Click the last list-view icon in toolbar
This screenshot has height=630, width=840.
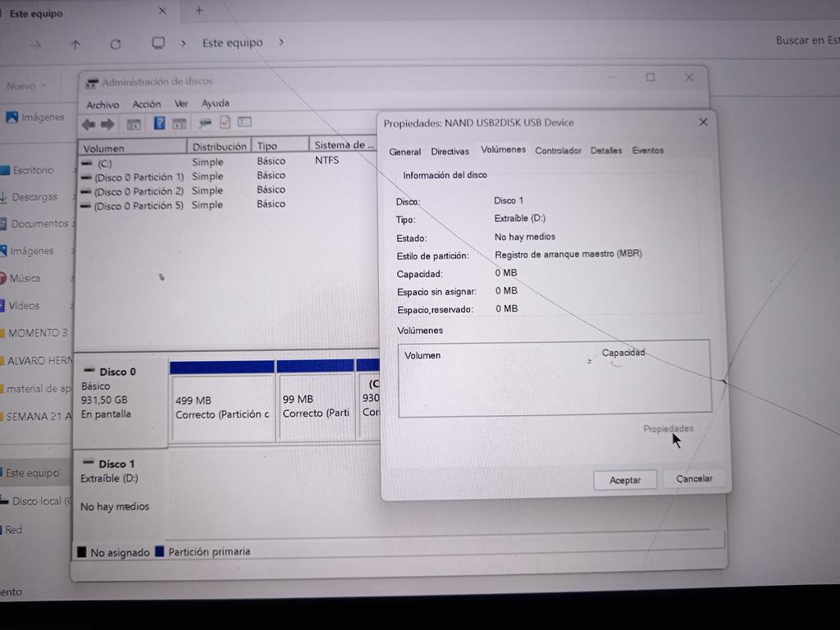click(244, 122)
